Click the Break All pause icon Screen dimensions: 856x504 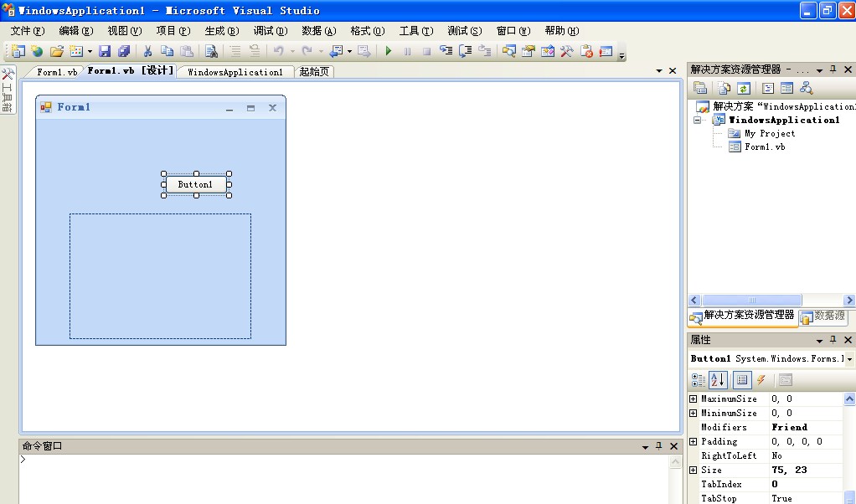click(407, 51)
